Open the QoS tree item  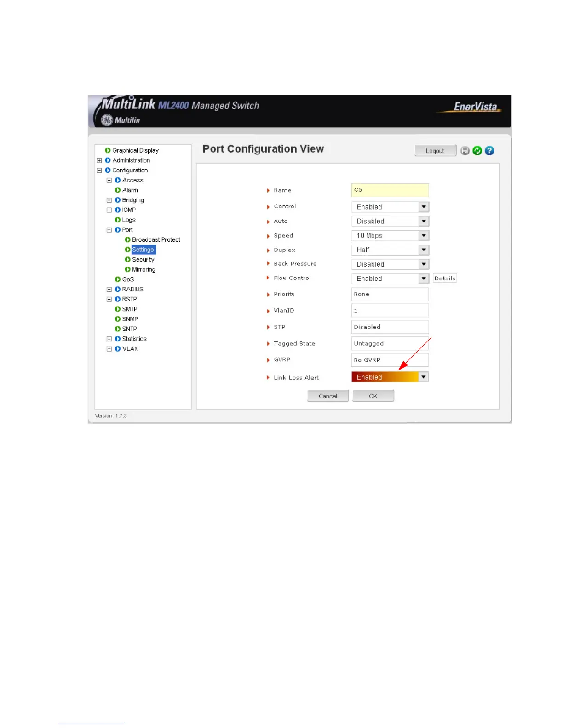coord(128,279)
